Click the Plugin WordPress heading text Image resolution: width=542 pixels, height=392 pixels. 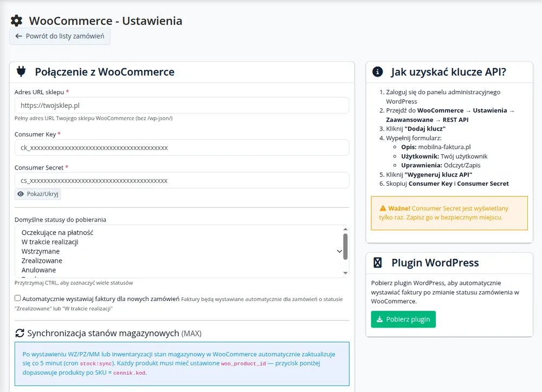[435, 263]
